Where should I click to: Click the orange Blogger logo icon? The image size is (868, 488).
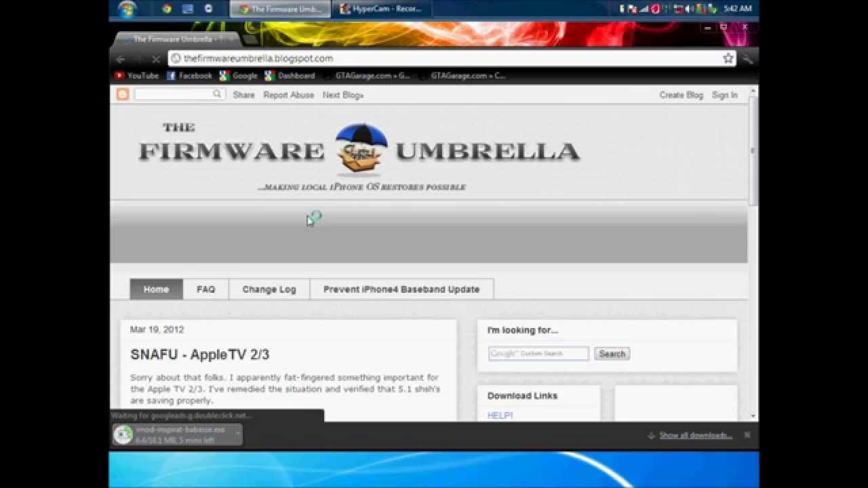pos(123,95)
